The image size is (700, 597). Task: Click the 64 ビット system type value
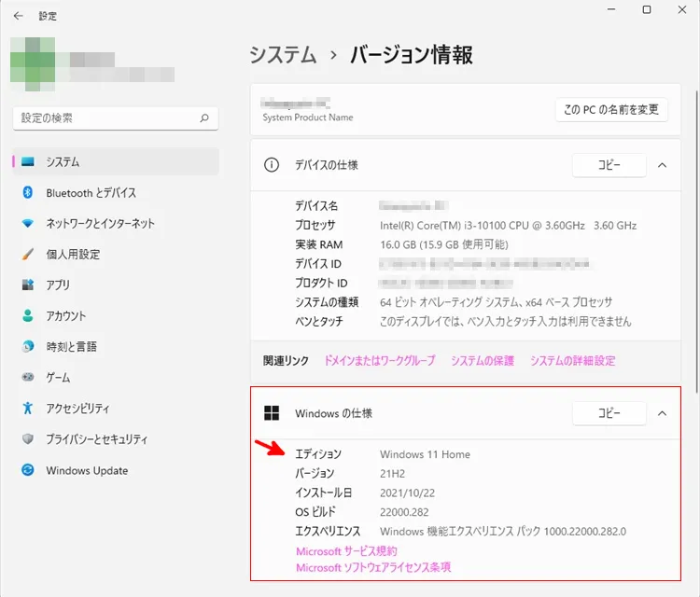(496, 302)
